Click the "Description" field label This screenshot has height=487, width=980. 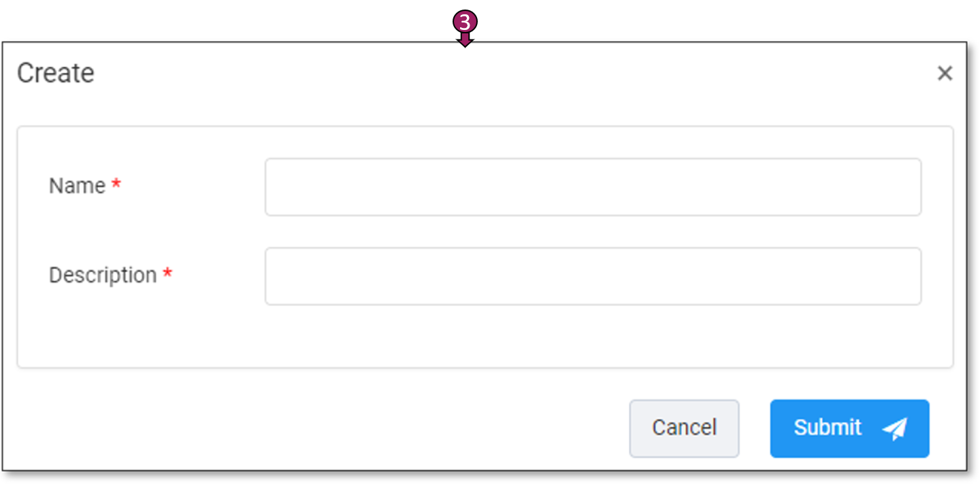pos(103,275)
